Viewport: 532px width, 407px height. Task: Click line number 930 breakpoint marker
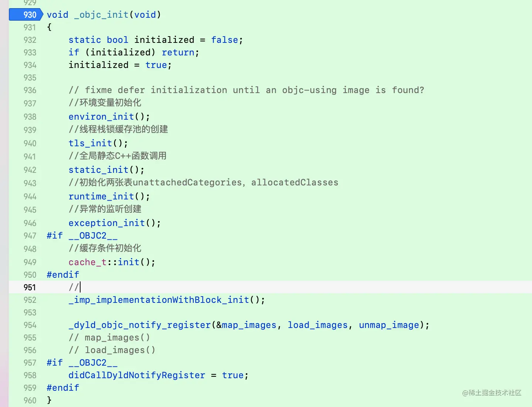tap(26, 15)
